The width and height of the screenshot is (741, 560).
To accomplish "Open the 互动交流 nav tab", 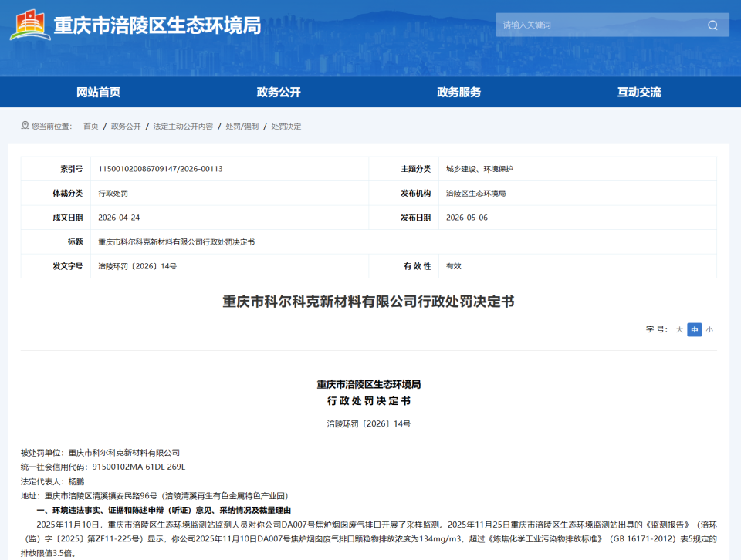I will coord(639,92).
